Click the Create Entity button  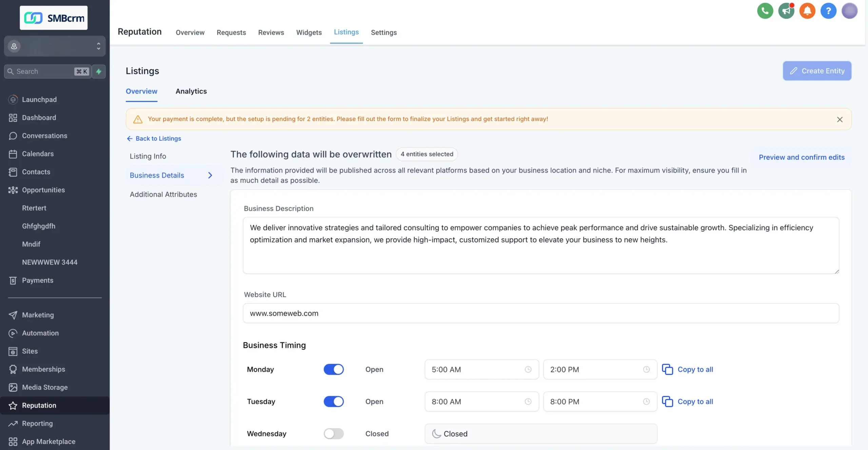pyautogui.click(x=817, y=71)
